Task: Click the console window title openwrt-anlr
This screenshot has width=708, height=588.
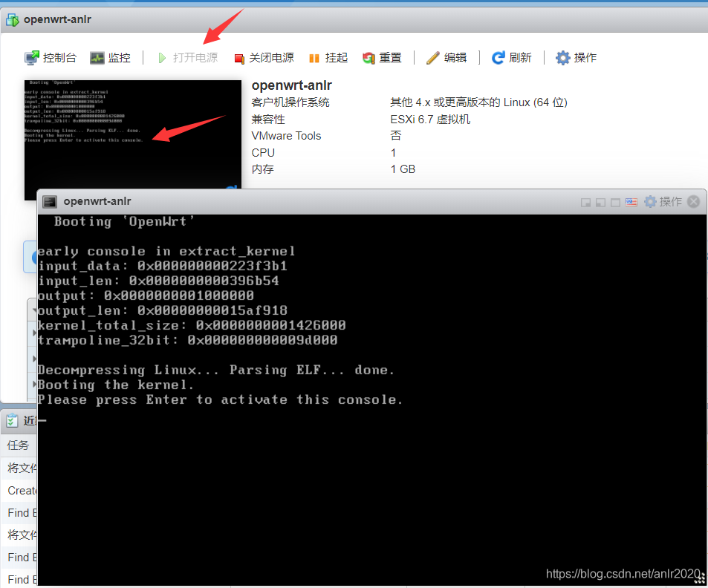Action: pos(97,201)
